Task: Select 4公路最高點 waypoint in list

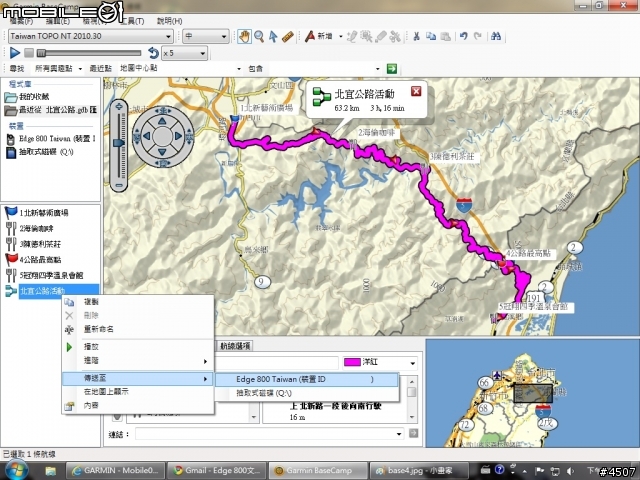Action: (x=40, y=260)
